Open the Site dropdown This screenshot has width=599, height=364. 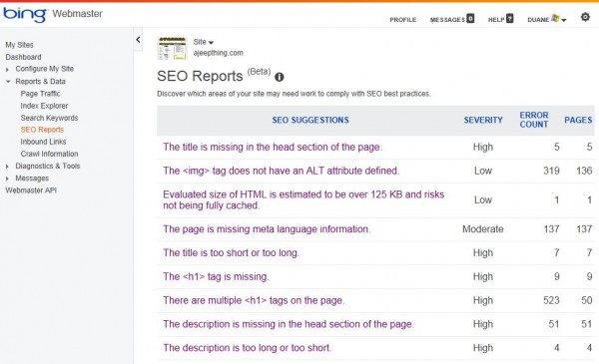(x=204, y=42)
